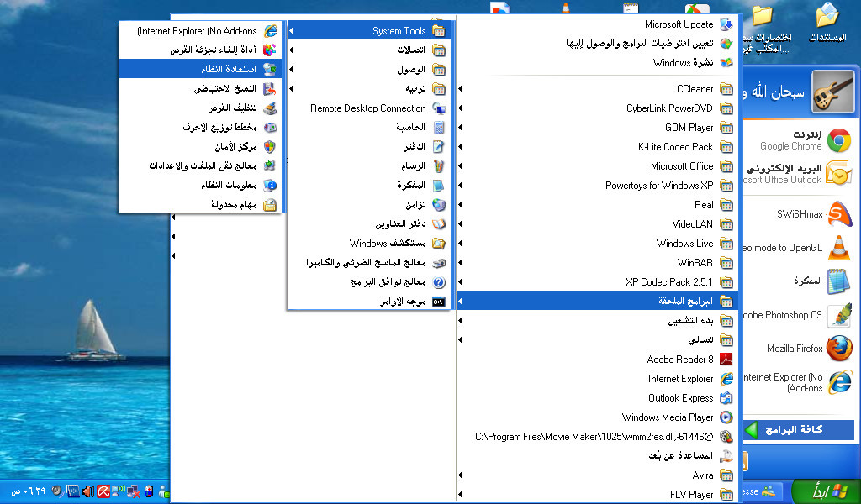Open Command Prompt (موجه الأوامر)
The height and width of the screenshot is (504, 861).
404,302
